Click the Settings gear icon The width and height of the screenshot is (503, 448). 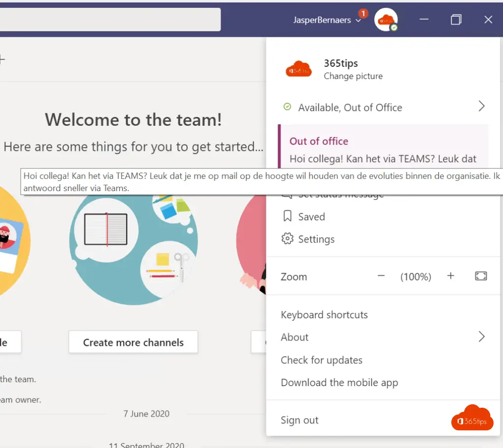tap(287, 239)
